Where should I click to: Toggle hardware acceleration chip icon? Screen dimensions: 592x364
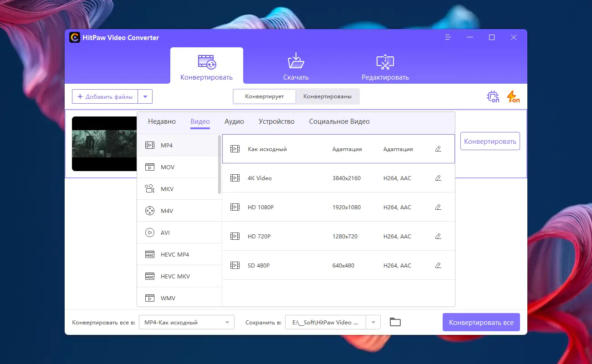pos(493,96)
